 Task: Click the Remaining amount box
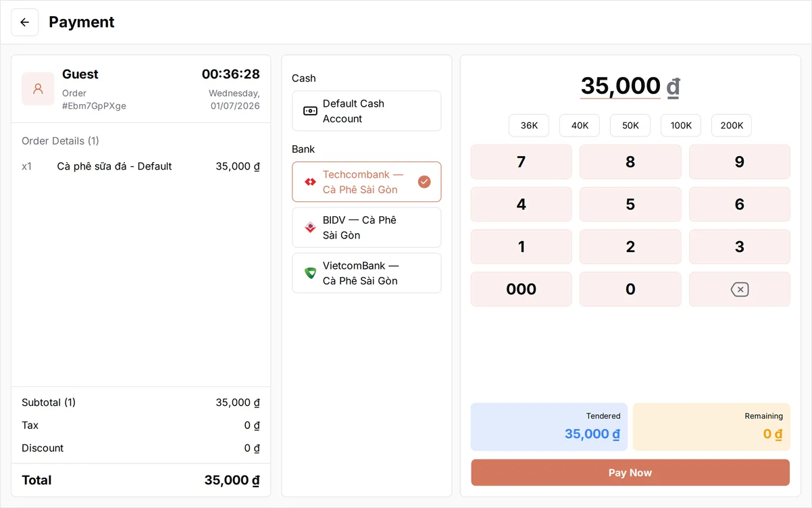[711, 427]
